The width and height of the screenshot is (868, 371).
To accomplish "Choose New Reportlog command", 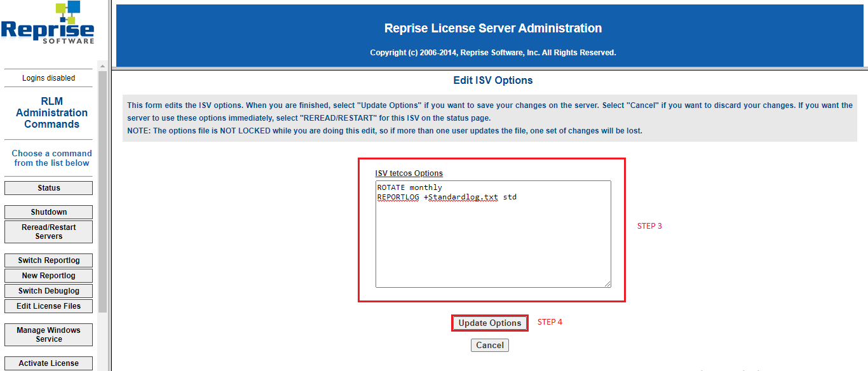I will (49, 276).
